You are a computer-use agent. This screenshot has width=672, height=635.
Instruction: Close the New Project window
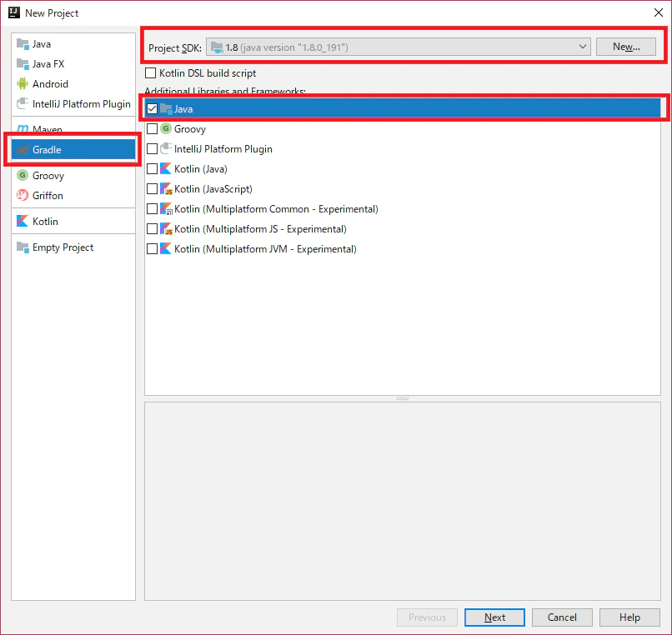[659, 12]
